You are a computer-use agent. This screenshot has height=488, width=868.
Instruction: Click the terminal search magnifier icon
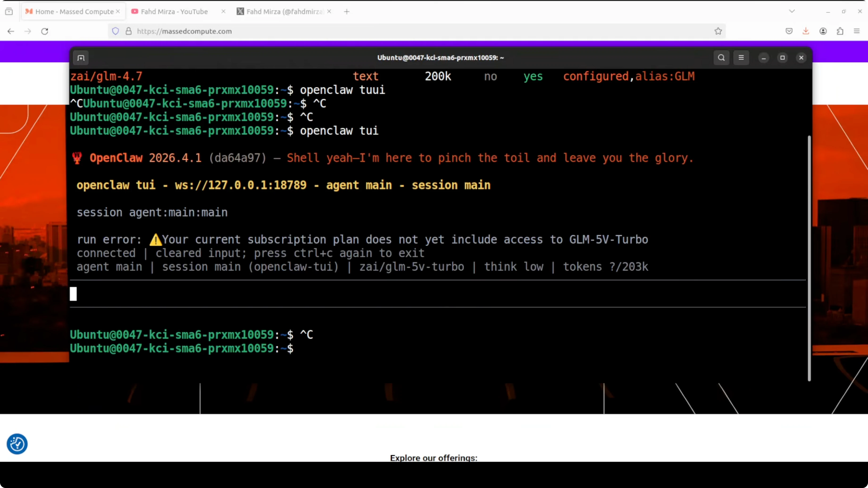click(721, 58)
